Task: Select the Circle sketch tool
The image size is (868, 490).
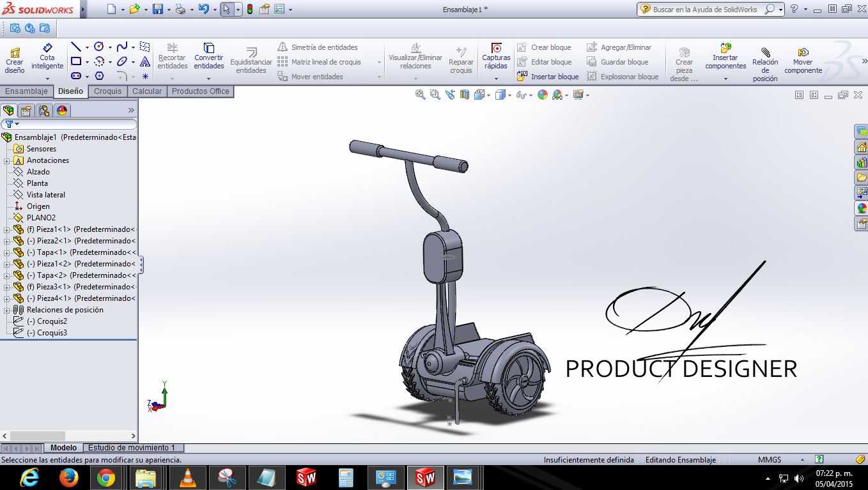Action: (99, 47)
